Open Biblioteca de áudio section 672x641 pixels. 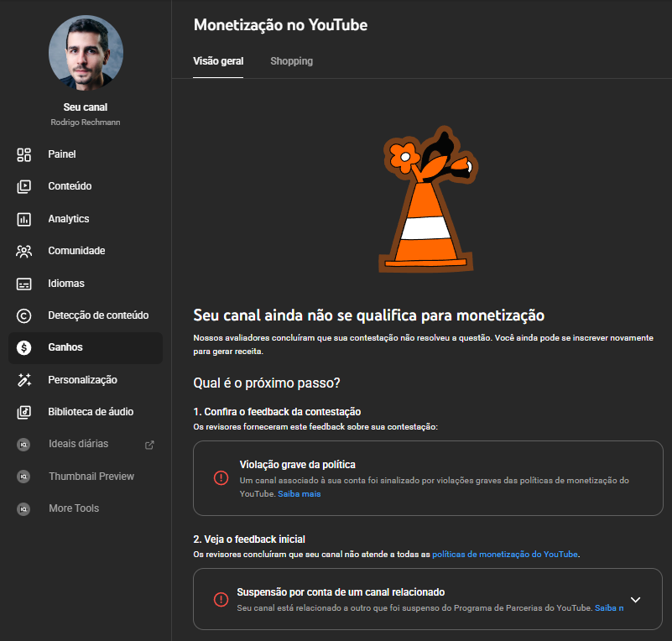click(86, 412)
